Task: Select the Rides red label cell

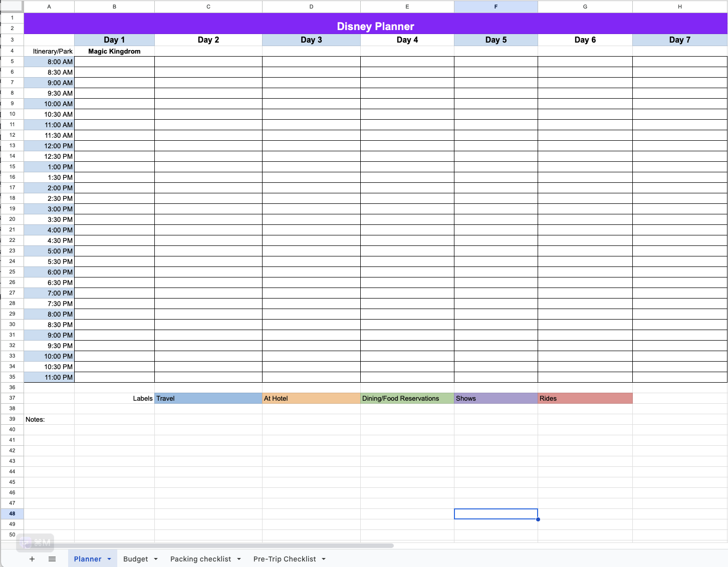Action: coord(585,398)
